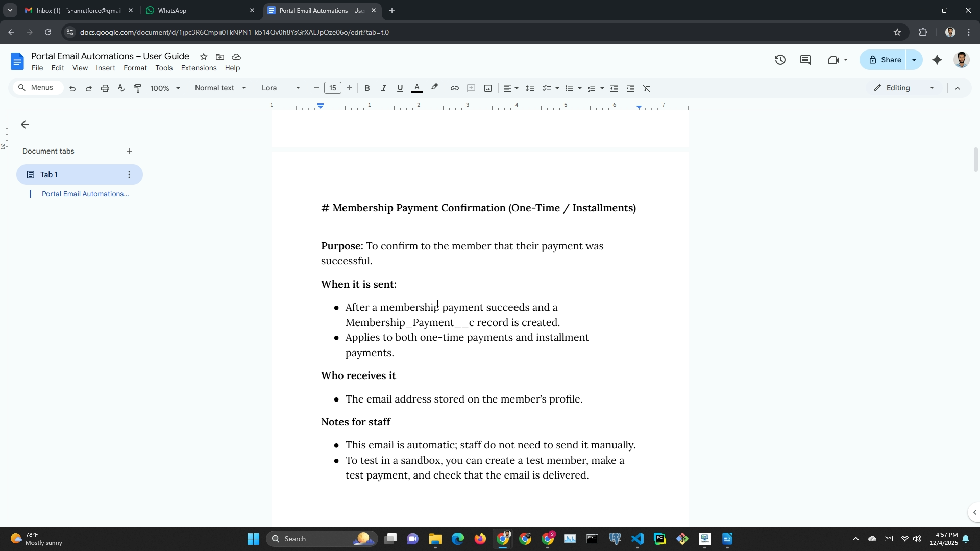Open the Extensions menu

pyautogui.click(x=199, y=68)
